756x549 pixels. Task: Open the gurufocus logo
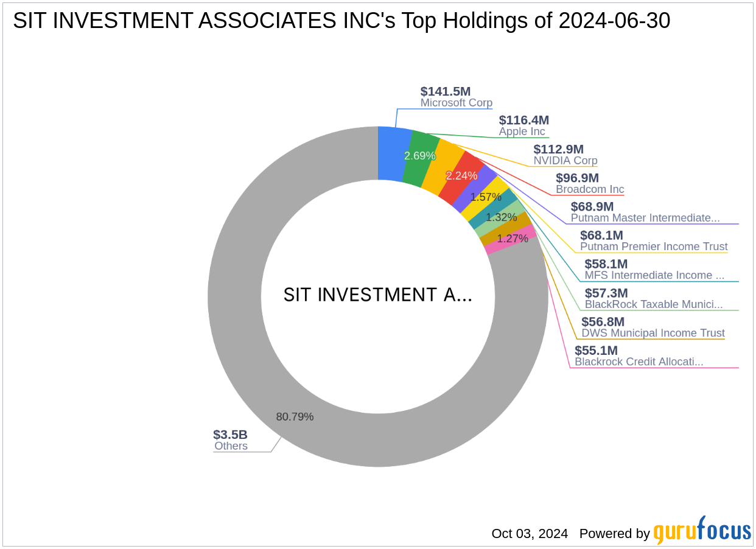[x=702, y=530]
